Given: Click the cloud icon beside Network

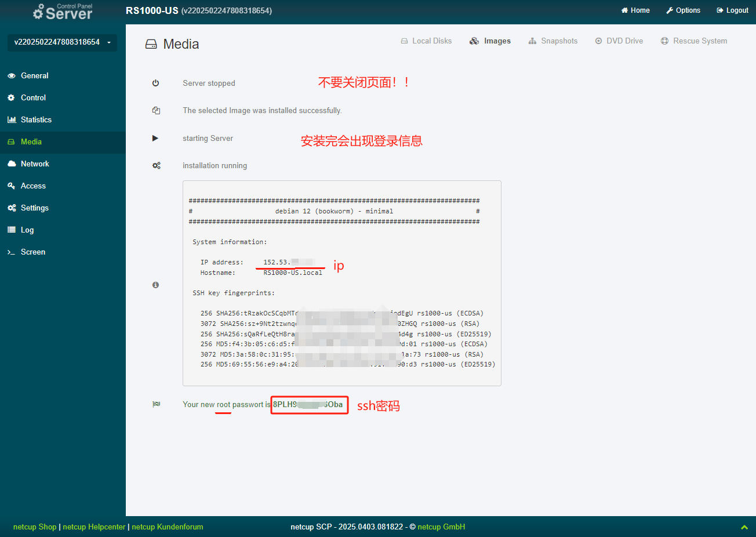Looking at the screenshot, I should (x=12, y=164).
